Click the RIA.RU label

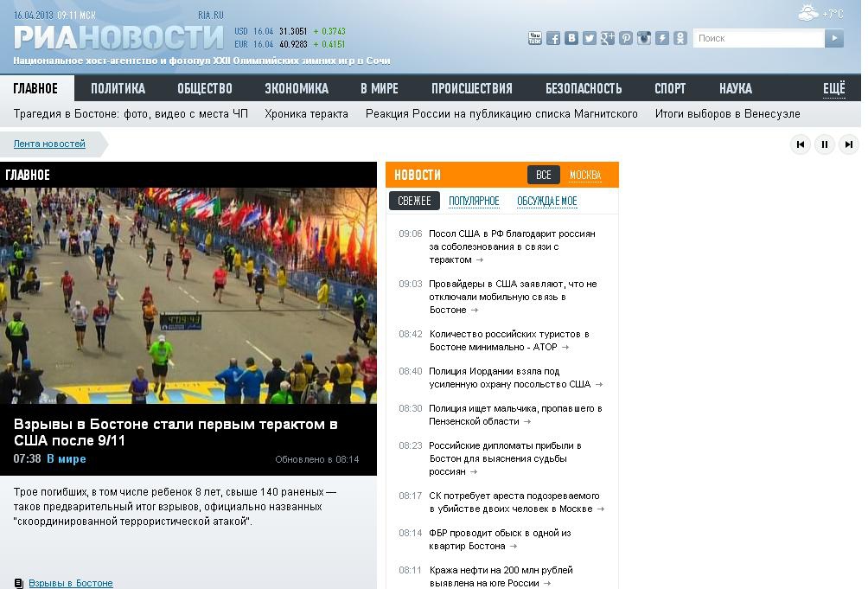[211, 15]
